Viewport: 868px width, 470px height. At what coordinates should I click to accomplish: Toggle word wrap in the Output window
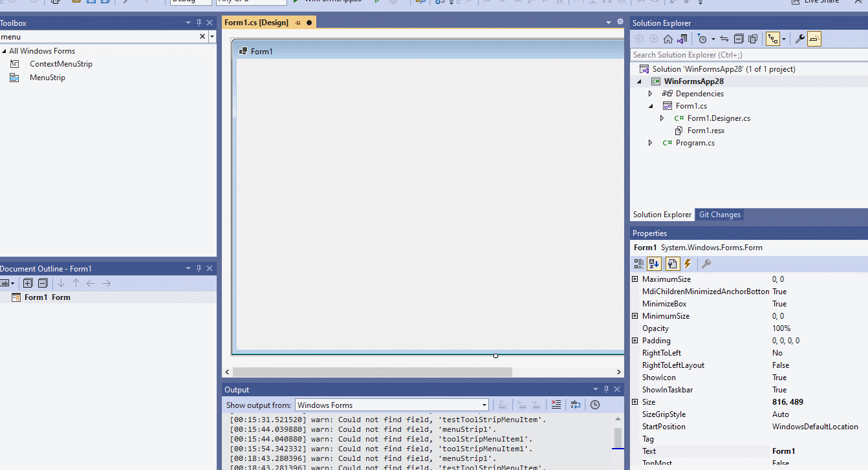tap(574, 405)
